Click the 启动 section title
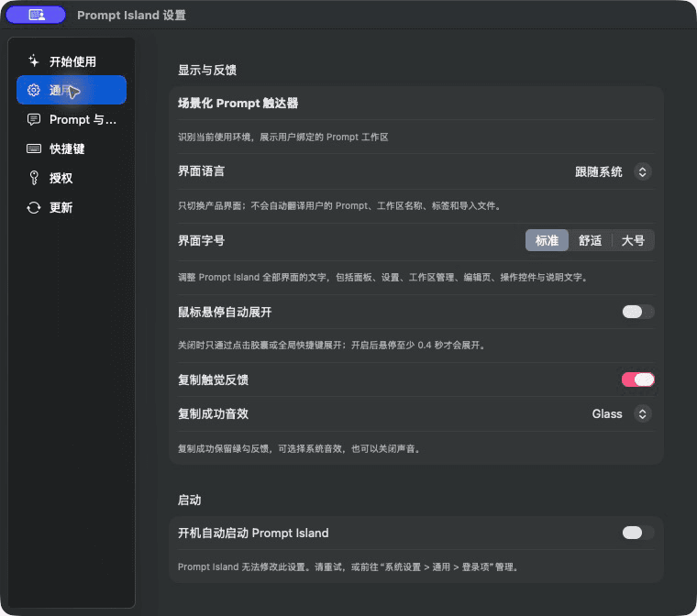 pos(189,500)
